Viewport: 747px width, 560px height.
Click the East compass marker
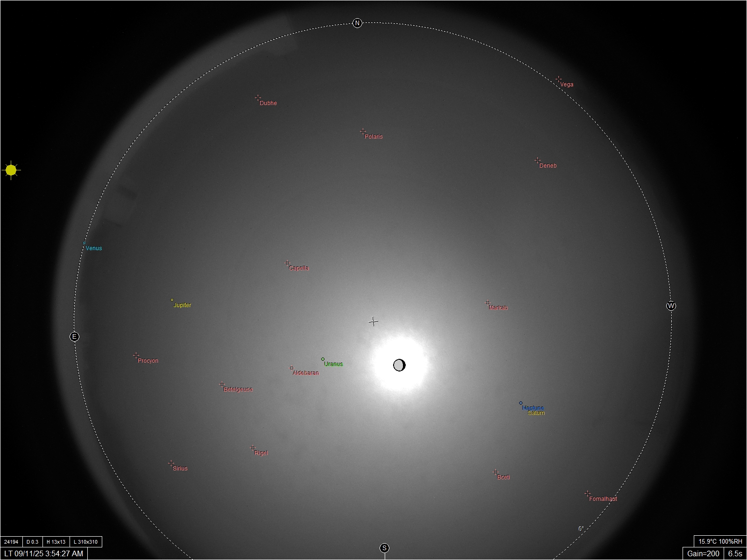tap(74, 336)
